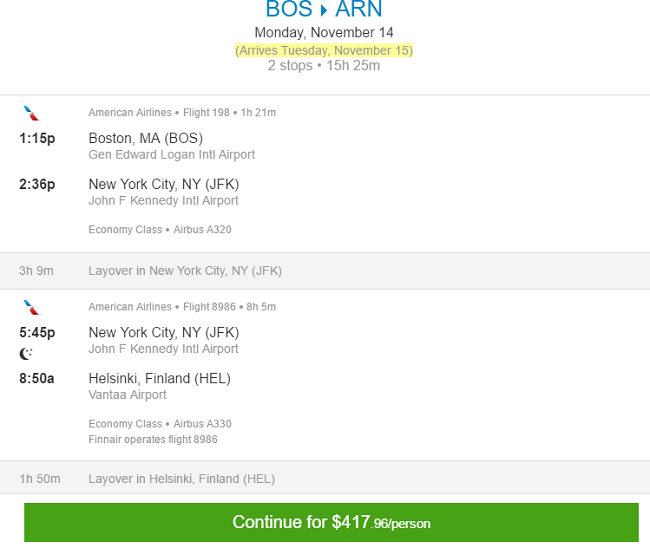Click the 8:50a arrival time
Screen dimensions: 650x548
click(x=36, y=378)
